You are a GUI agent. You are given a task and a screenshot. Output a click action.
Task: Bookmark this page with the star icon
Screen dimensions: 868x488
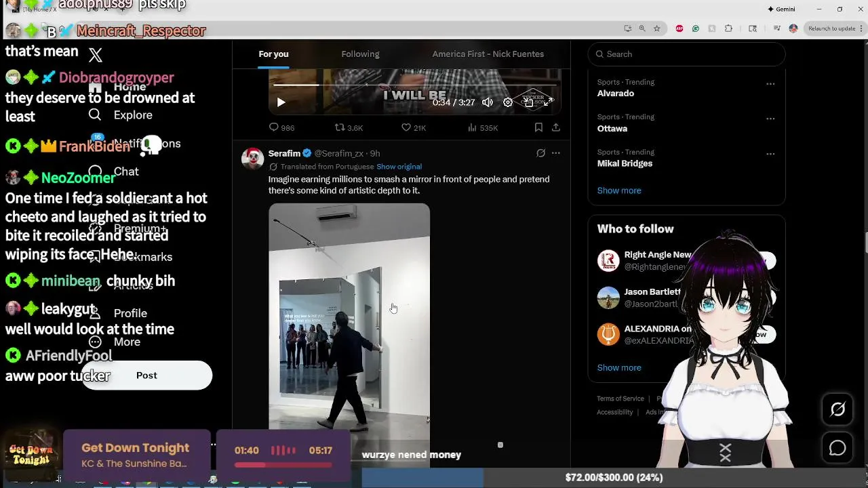pos(656,28)
